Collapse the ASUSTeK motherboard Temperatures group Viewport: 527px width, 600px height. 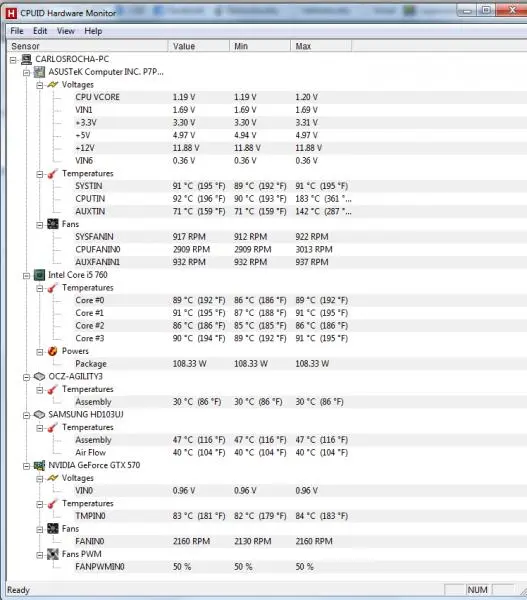(40, 174)
